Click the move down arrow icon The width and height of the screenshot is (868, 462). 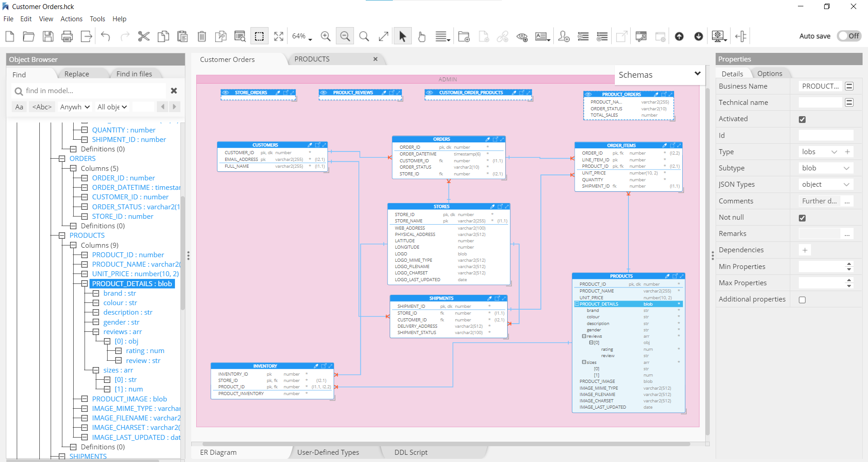coord(698,36)
